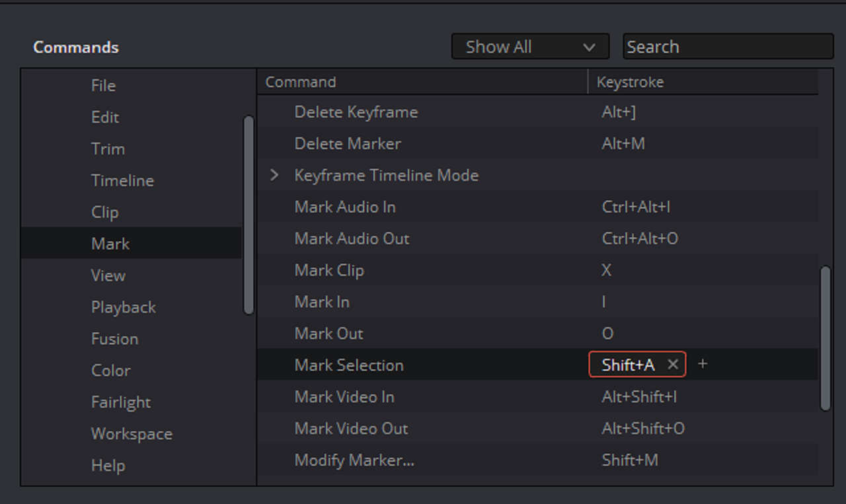Select the Mark Selection command

[x=349, y=365]
